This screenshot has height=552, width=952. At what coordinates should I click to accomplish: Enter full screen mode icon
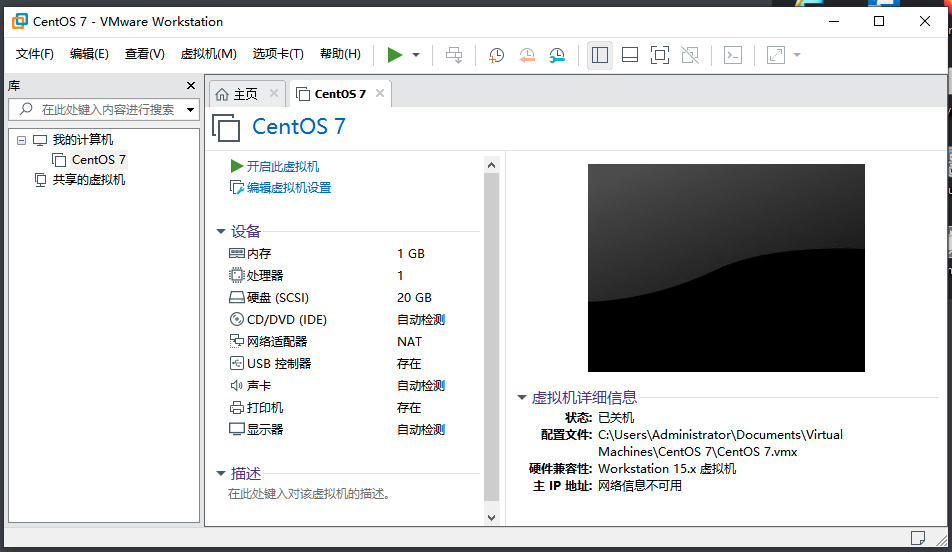tap(660, 55)
